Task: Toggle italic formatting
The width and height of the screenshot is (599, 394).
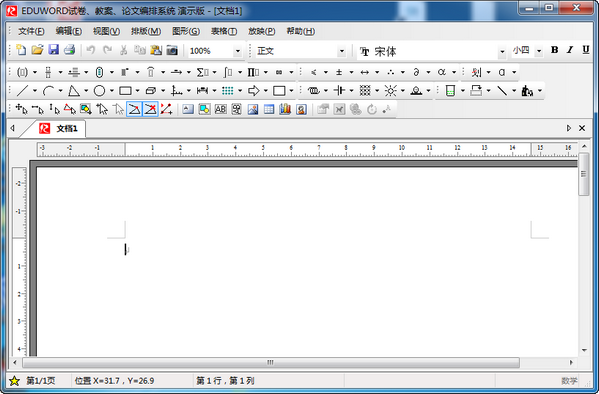Action: [x=570, y=50]
